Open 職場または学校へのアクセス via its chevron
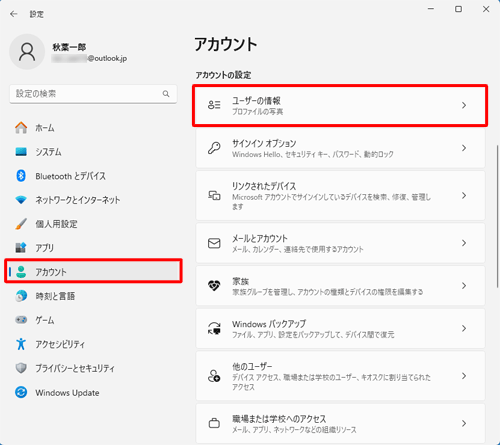Screen dimensions: 500x445 (x=464, y=423)
